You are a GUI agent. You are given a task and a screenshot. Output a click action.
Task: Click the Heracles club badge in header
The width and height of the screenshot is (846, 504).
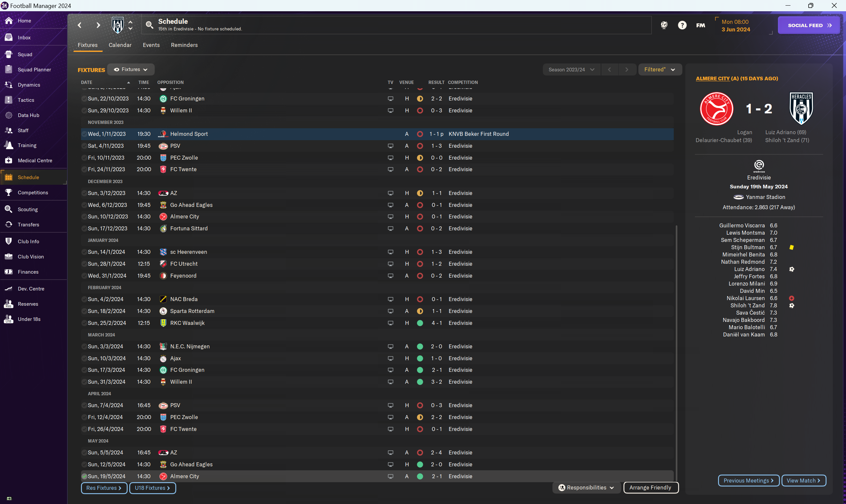point(117,25)
